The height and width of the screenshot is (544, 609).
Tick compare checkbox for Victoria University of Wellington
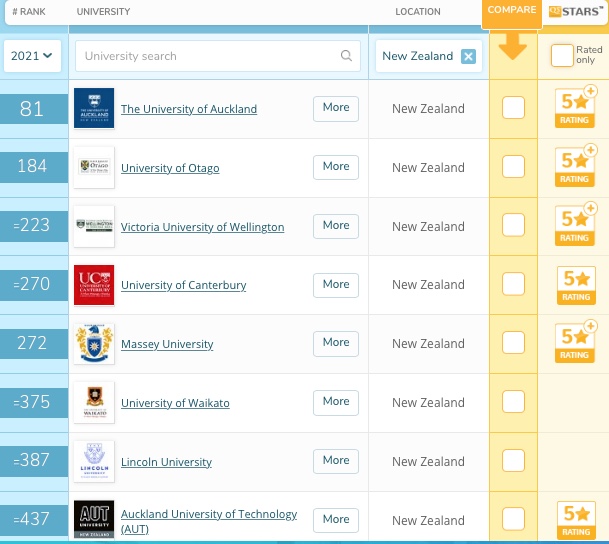pos(513,225)
